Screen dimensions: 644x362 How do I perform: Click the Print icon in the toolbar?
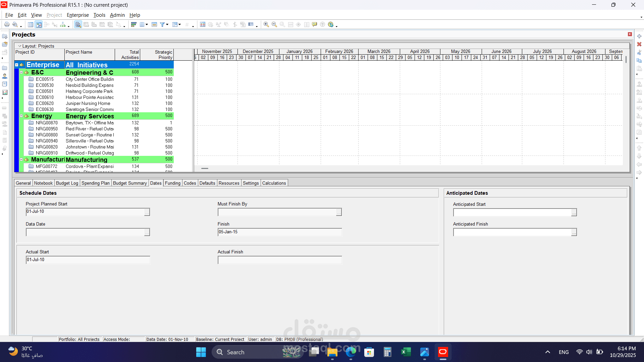[x=7, y=24]
